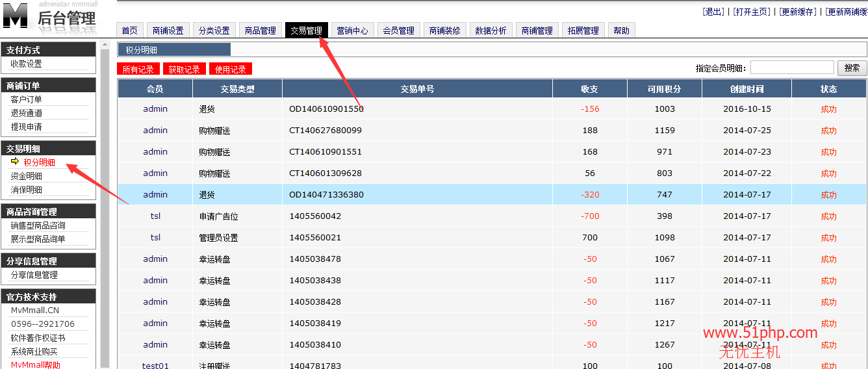Show 所有记录 records

point(138,70)
